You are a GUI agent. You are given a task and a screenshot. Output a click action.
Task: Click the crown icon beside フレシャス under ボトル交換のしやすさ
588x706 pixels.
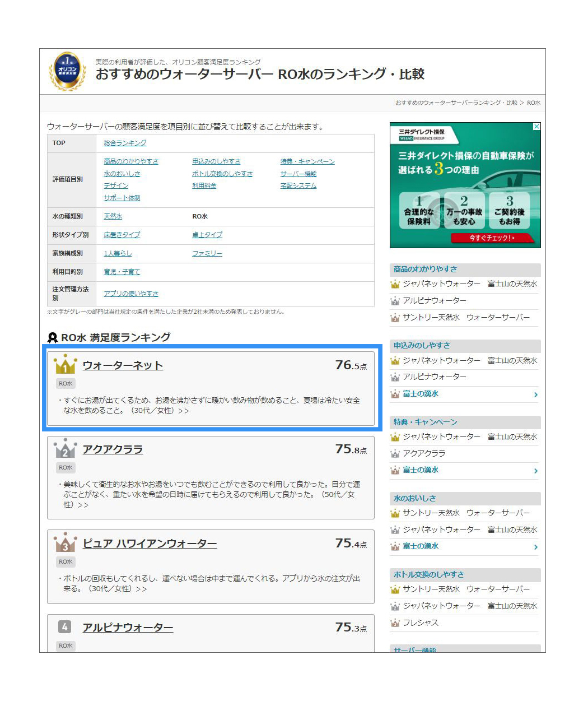click(x=395, y=623)
